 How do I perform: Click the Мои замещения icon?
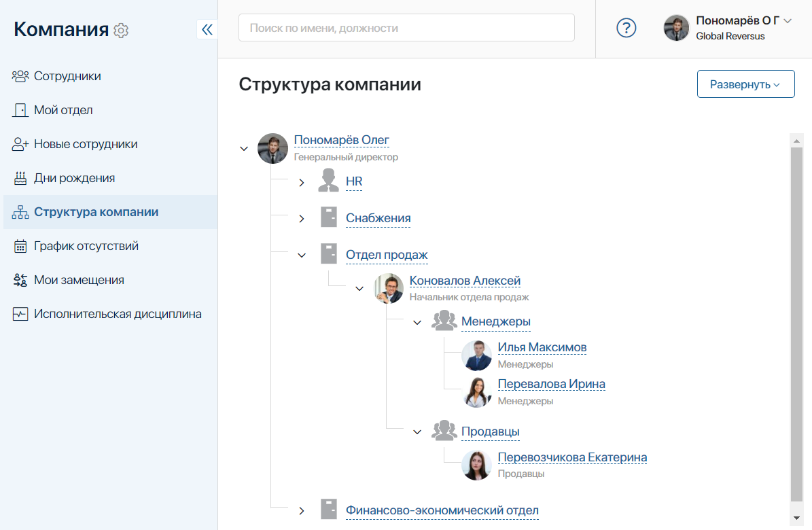point(20,280)
